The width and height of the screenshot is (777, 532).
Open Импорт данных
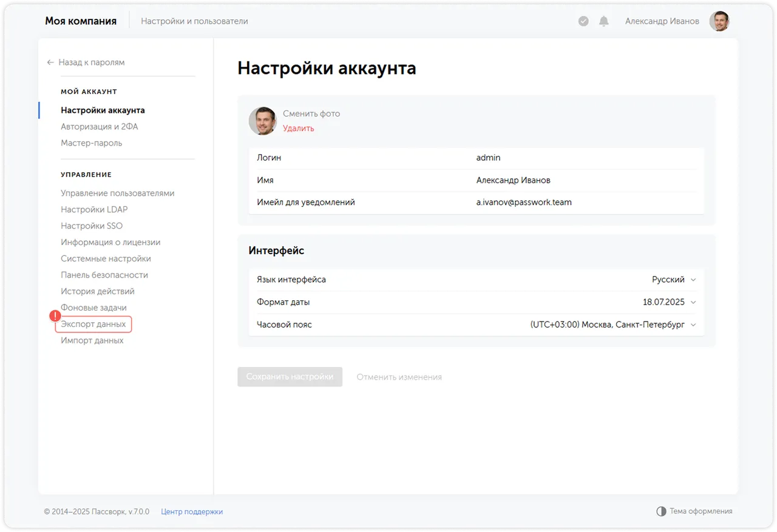(x=92, y=341)
